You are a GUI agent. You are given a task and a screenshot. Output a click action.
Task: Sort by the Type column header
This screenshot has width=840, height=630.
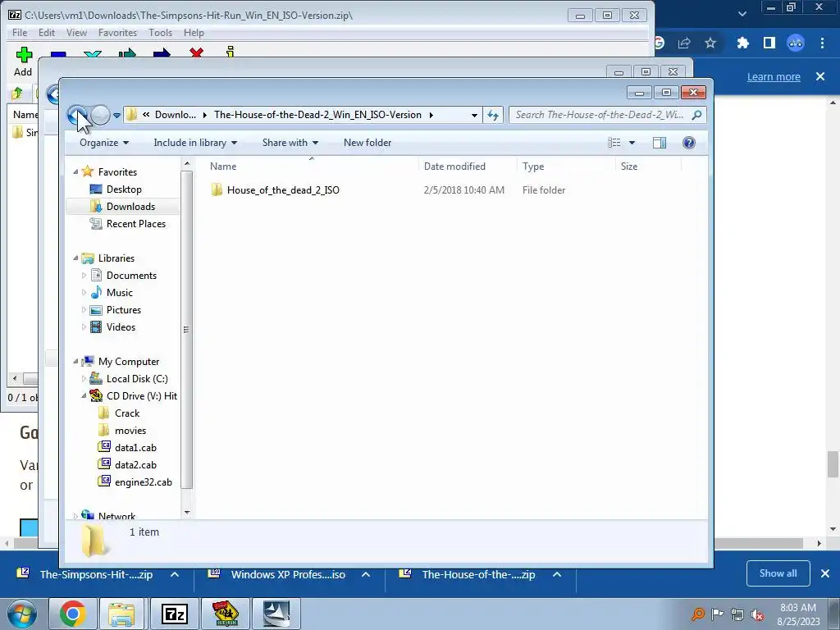[567, 167]
